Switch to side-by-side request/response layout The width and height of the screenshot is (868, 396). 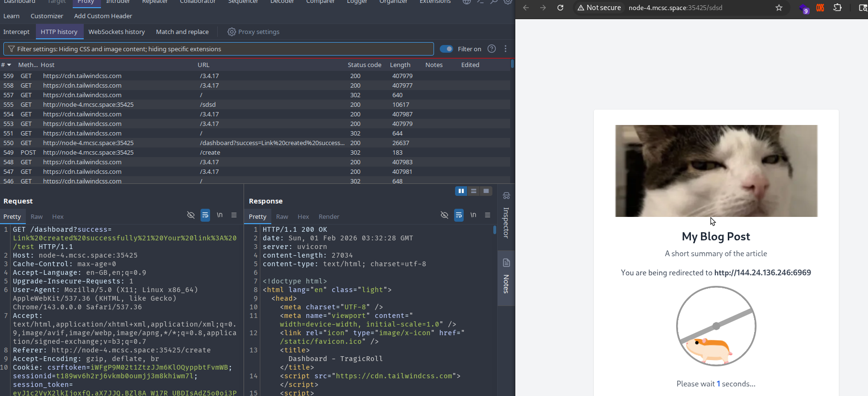pyautogui.click(x=461, y=191)
